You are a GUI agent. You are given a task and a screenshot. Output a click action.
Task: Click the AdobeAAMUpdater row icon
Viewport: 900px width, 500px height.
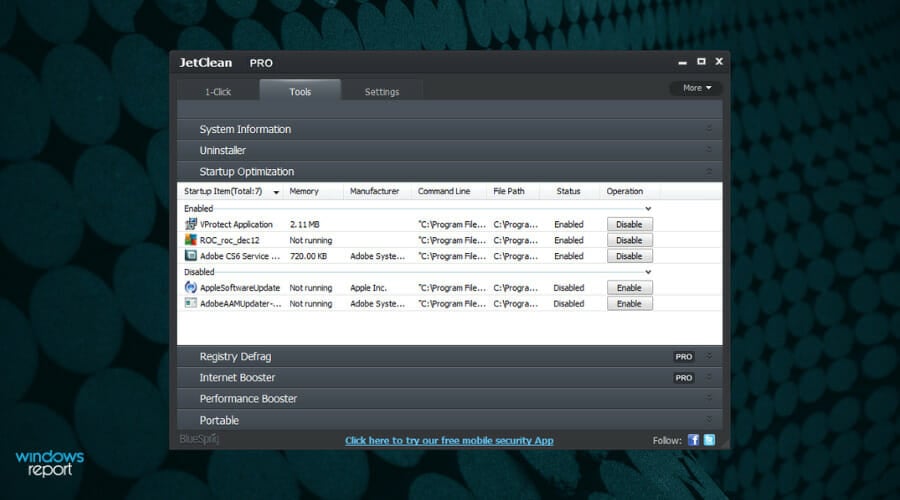[x=191, y=303]
